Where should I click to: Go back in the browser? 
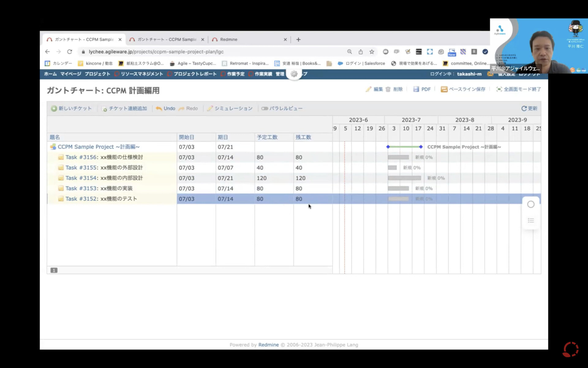coord(47,52)
